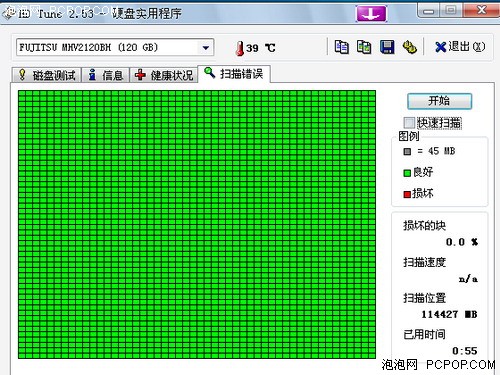This screenshot has width=500, height=375.
Task: Click the 0.0 % damaged blocks value
Action: (x=462, y=242)
